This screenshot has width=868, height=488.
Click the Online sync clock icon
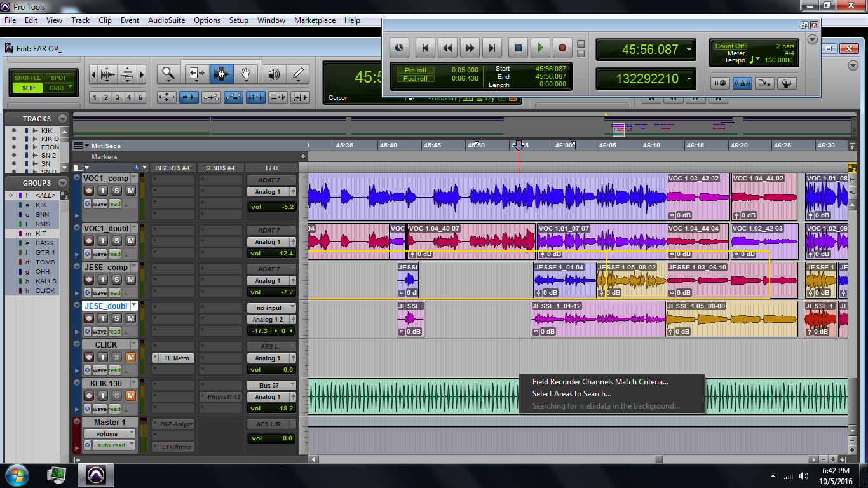pyautogui.click(x=399, y=48)
